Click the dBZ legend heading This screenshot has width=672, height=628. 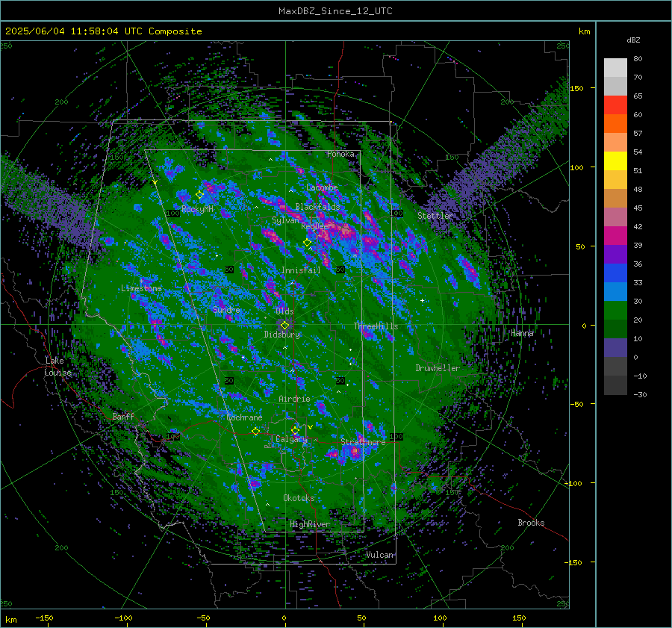[633, 40]
